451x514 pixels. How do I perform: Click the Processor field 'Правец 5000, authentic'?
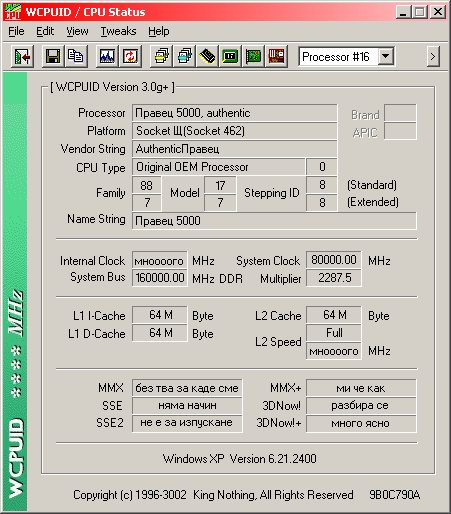coord(234,113)
